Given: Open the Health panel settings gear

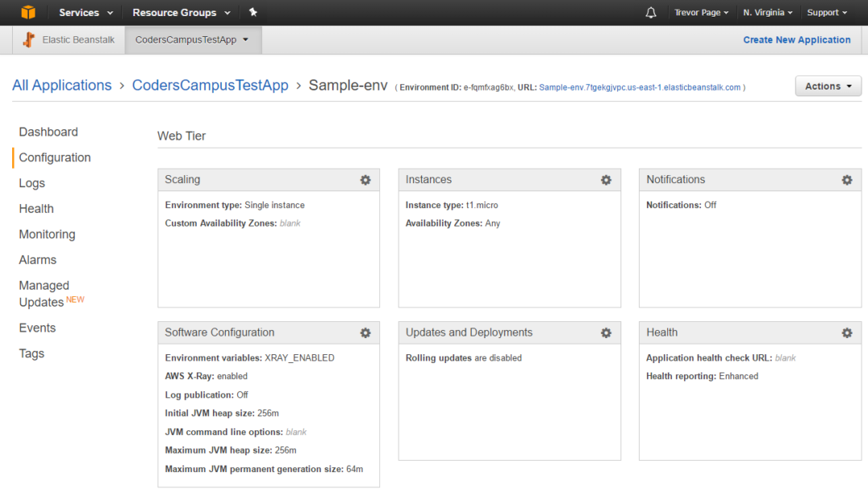Looking at the screenshot, I should point(846,332).
